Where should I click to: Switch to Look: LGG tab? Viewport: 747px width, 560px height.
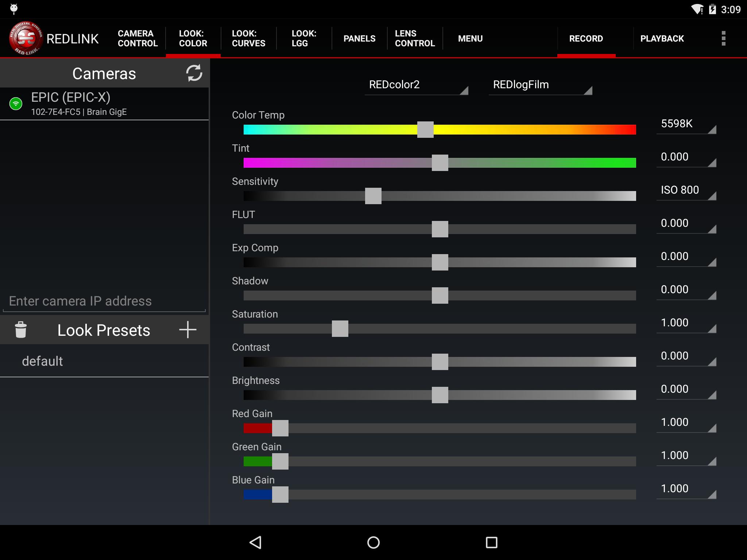coord(304,38)
